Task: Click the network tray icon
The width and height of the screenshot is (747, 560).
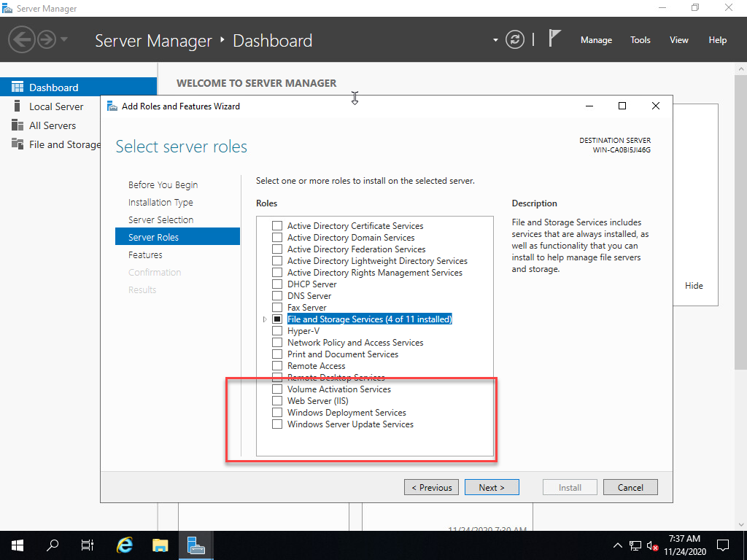Action: point(635,545)
